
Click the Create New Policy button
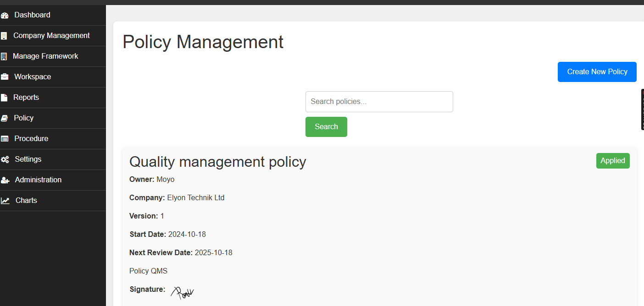pyautogui.click(x=597, y=71)
